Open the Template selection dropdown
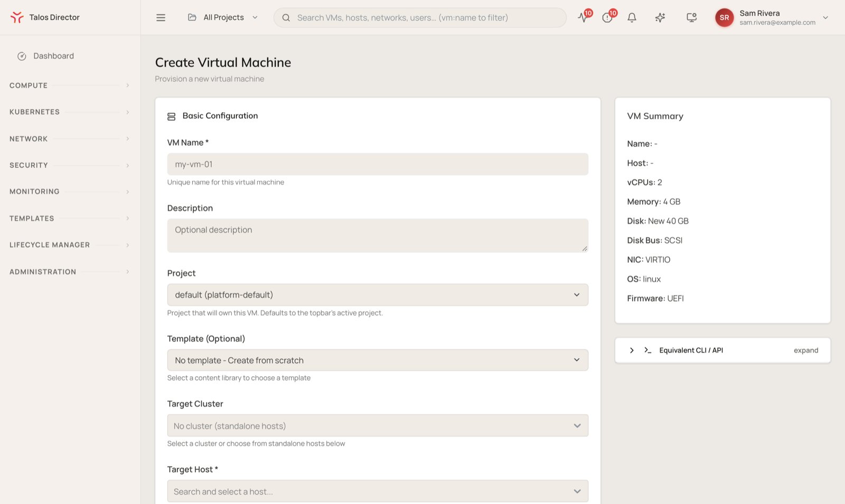Image resolution: width=845 pixels, height=504 pixels. [x=378, y=360]
